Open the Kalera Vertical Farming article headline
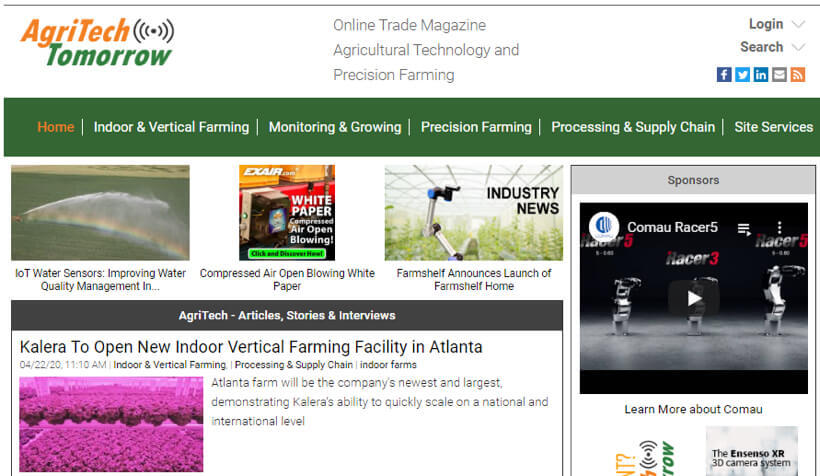This screenshot has width=820, height=476. click(251, 347)
